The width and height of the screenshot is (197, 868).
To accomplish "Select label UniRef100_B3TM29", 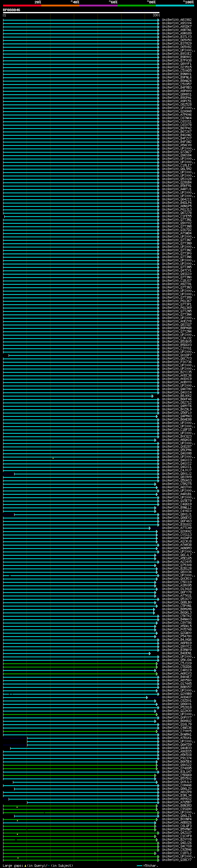I will click(177, 43).
